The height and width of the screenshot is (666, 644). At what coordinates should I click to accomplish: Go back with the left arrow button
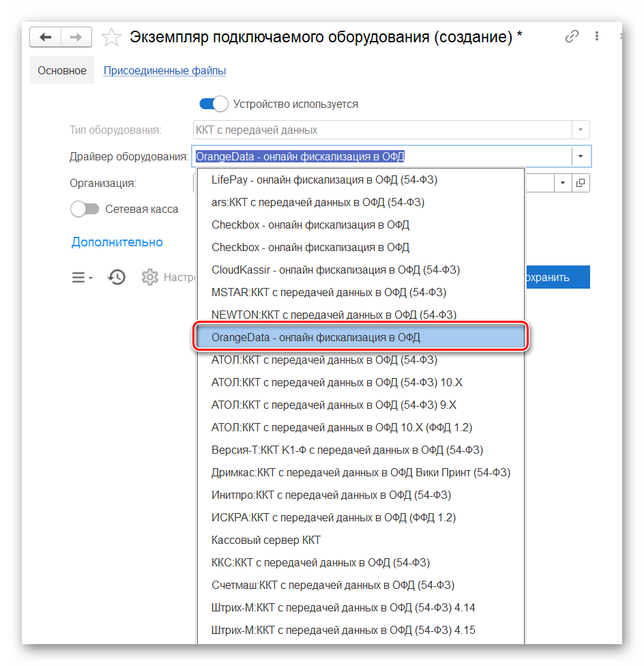tap(46, 38)
